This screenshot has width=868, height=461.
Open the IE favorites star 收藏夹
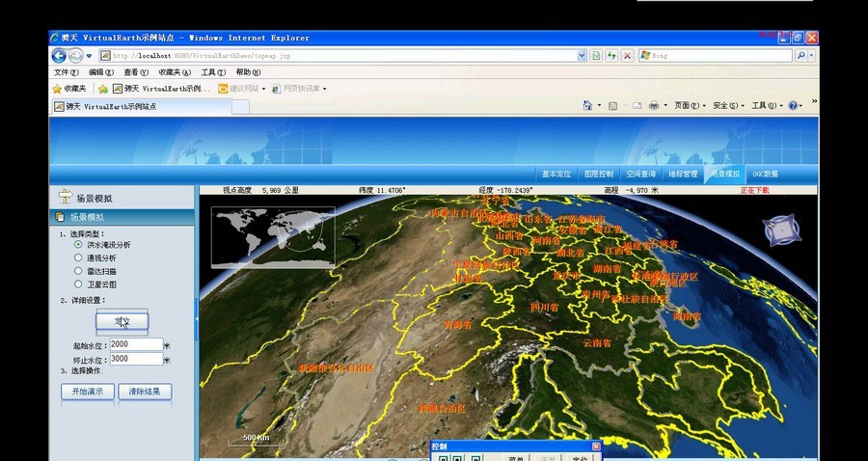tap(69, 89)
